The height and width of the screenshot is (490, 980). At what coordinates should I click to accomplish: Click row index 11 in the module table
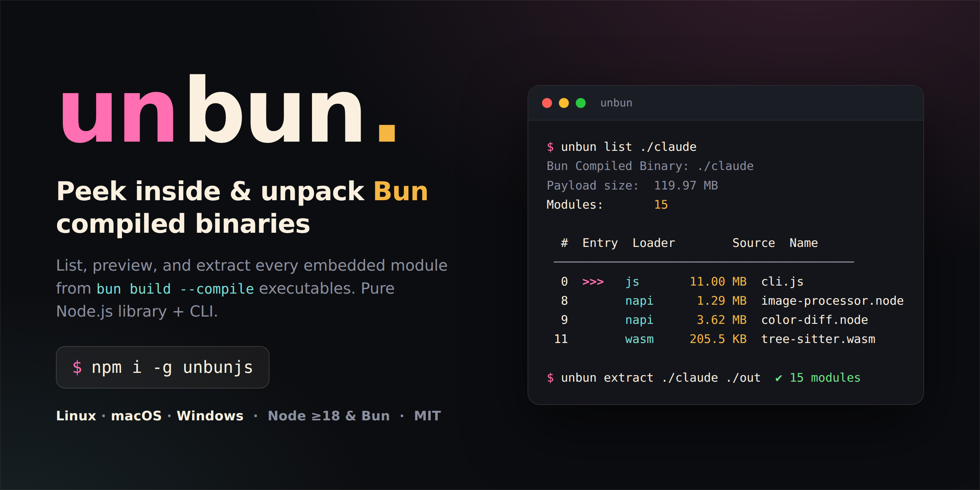click(x=561, y=339)
